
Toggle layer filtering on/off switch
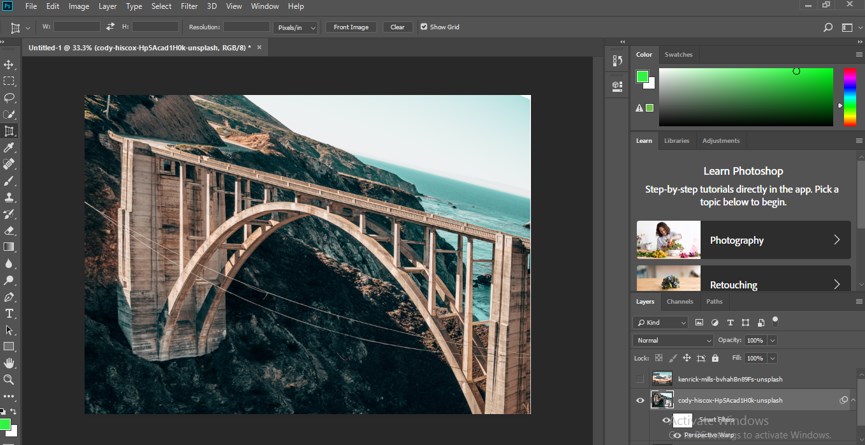(775, 320)
